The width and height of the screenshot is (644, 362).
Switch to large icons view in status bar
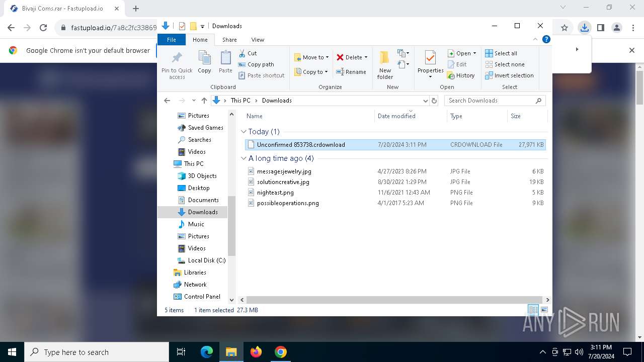(x=544, y=310)
